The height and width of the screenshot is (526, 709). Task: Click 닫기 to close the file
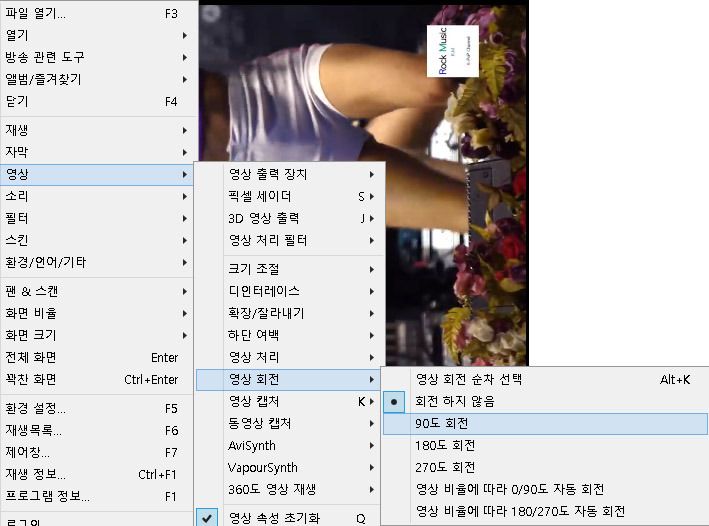(97, 101)
